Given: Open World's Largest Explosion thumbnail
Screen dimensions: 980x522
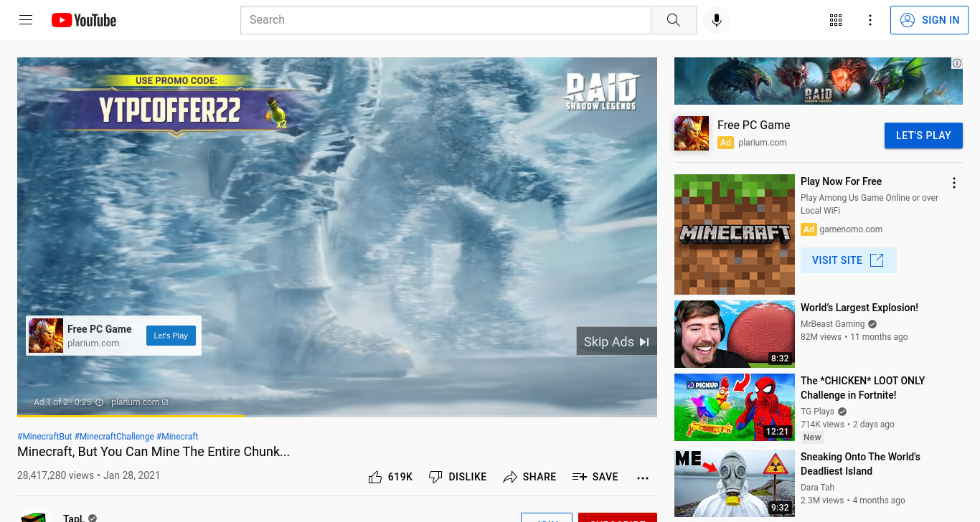Looking at the screenshot, I should click(x=735, y=334).
